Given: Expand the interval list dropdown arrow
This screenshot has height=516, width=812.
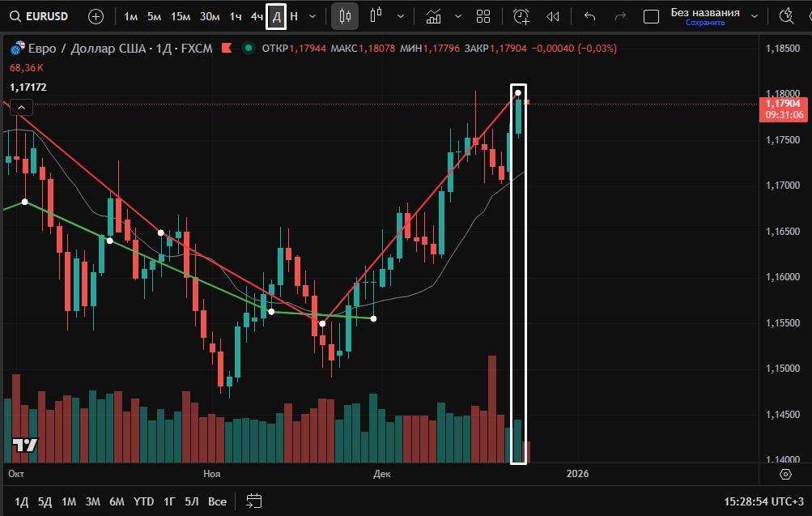Looking at the screenshot, I should pos(313,16).
